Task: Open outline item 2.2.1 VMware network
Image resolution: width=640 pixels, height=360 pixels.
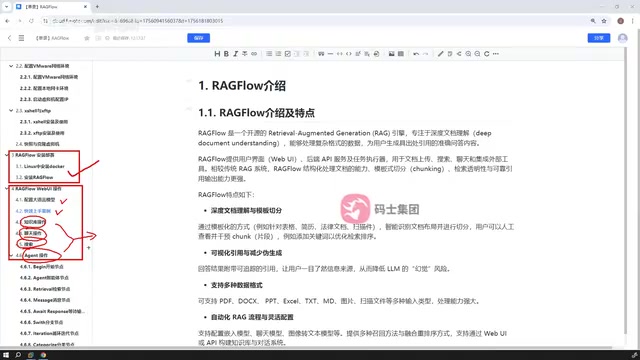Action: [x=49, y=77]
